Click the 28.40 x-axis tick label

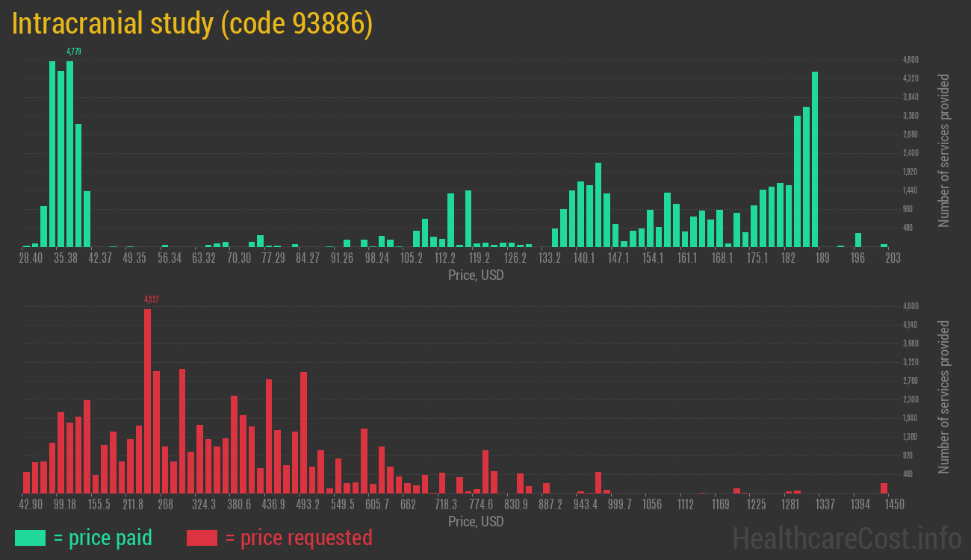click(31, 258)
